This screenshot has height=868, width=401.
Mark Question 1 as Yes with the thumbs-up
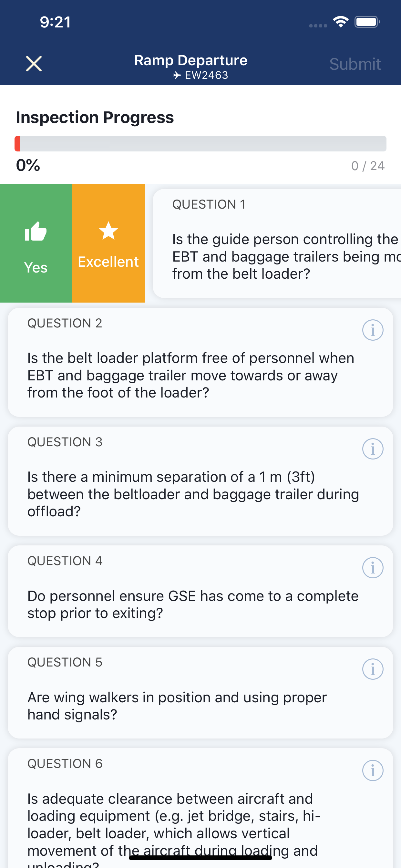(36, 243)
